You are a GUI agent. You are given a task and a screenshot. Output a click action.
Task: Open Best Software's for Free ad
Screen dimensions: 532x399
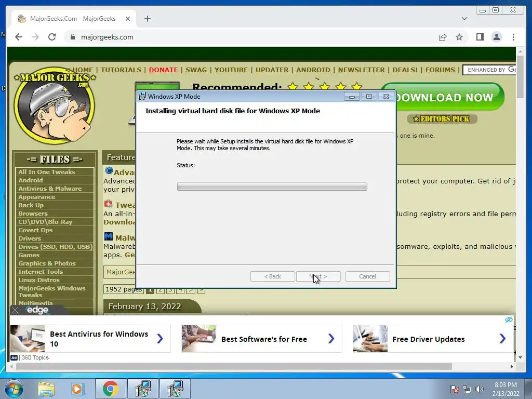coord(262,339)
